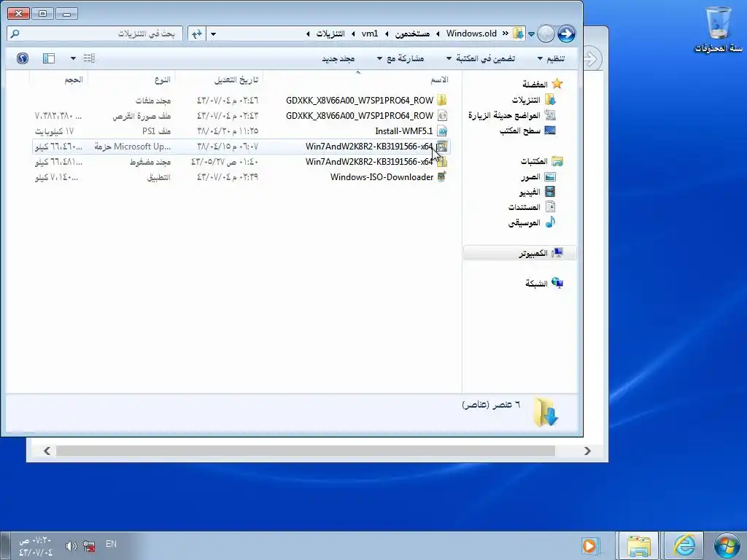Viewport: 747px width, 560px height.
Task: Click the EN language indicator
Action: point(111,544)
